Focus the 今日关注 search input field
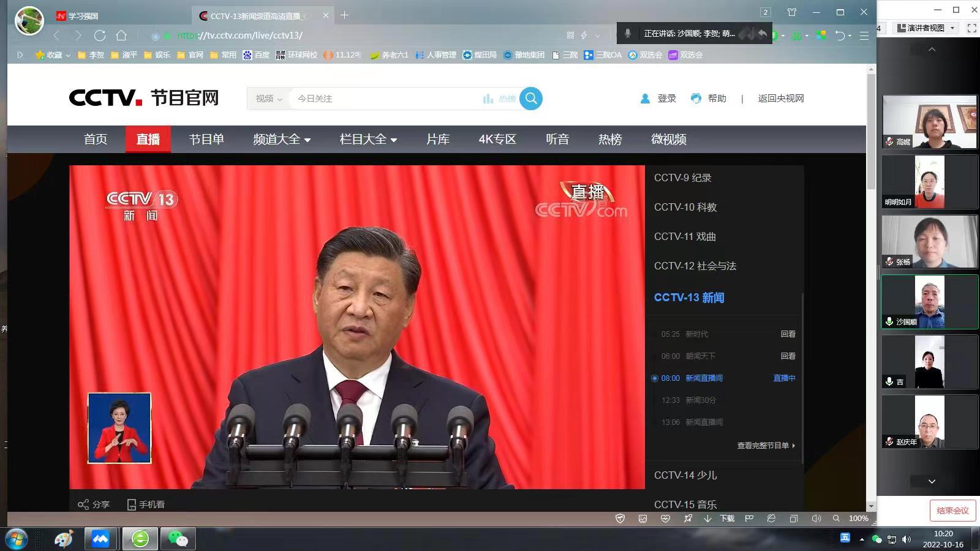The height and width of the screenshot is (551, 980). (386, 99)
